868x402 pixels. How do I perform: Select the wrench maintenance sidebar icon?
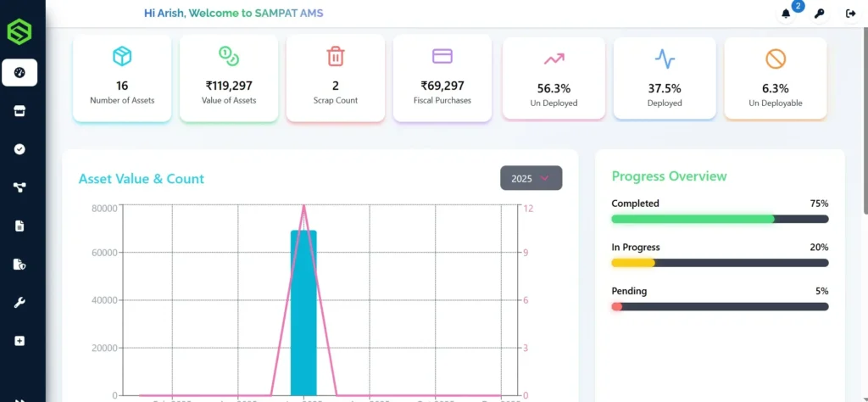coord(19,303)
